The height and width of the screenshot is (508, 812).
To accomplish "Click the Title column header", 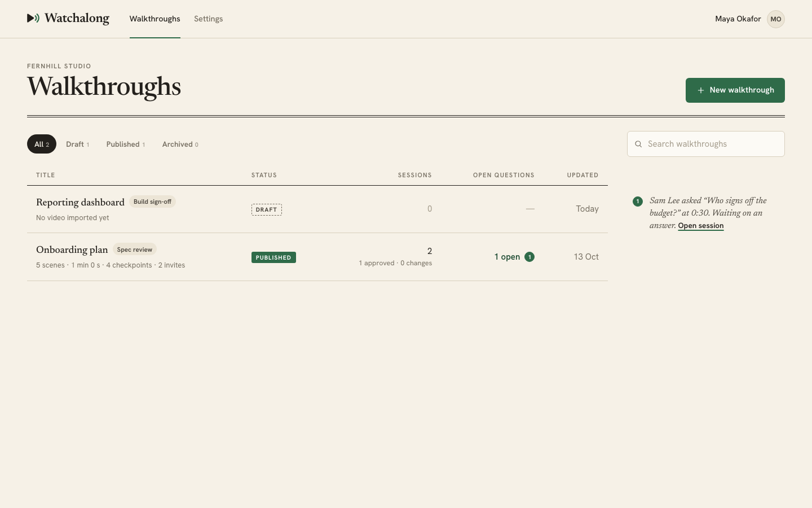I will tap(46, 175).
